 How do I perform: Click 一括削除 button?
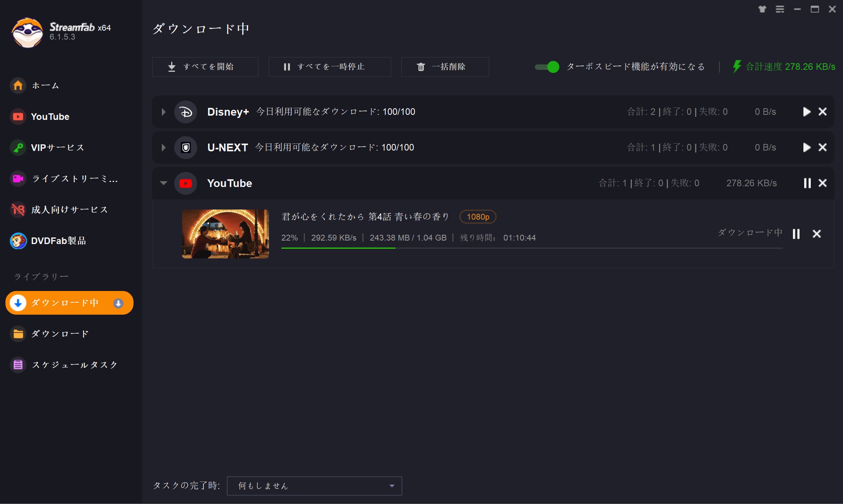tap(445, 67)
